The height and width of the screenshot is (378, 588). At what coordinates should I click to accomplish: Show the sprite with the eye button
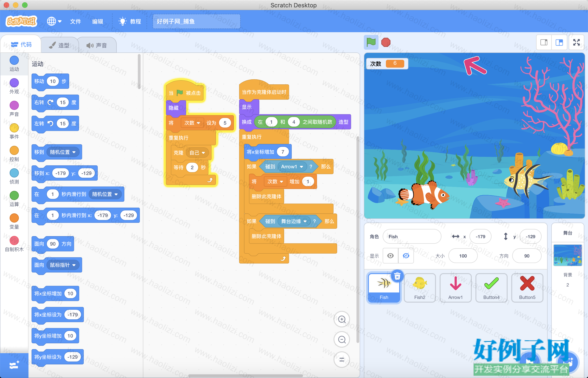click(391, 256)
